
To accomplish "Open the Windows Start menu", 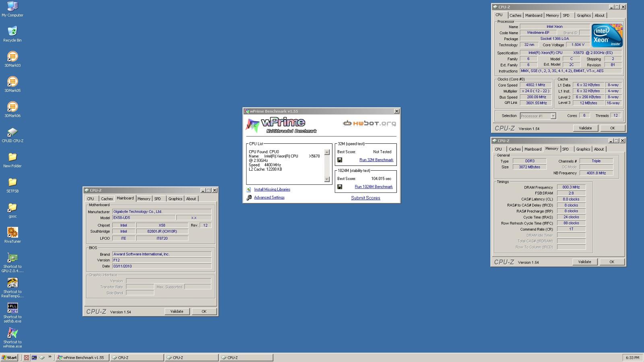I will (9, 358).
